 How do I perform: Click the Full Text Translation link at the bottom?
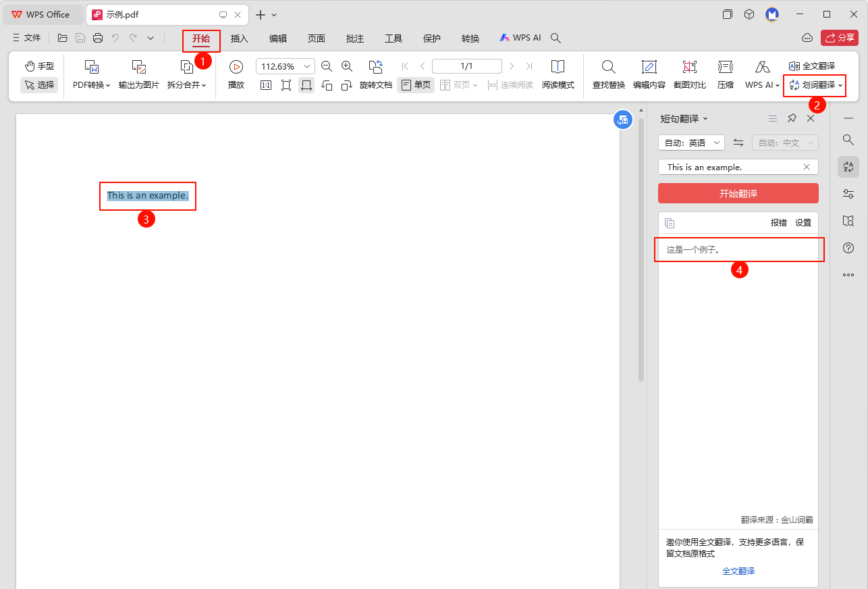[738, 571]
